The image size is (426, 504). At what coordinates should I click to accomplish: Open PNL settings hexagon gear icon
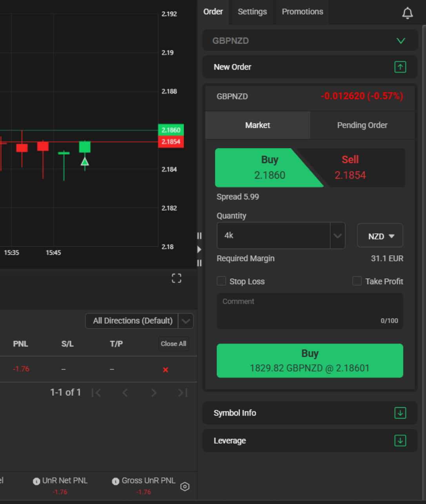tap(185, 486)
